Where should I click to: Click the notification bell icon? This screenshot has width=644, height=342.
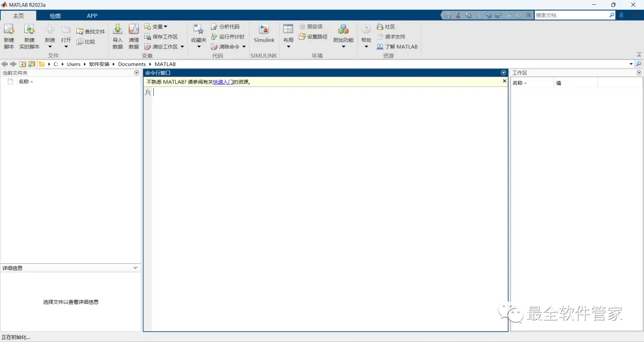pos(621,15)
